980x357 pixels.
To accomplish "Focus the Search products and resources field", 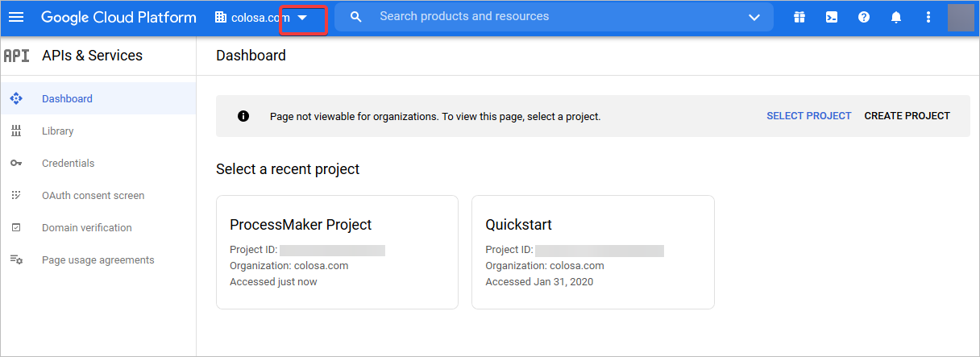I will (548, 17).
